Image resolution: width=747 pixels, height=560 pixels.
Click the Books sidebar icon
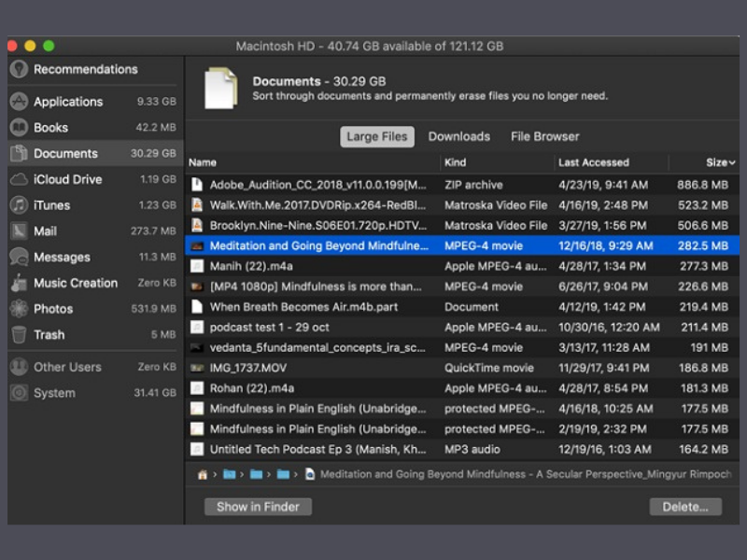pos(19,127)
